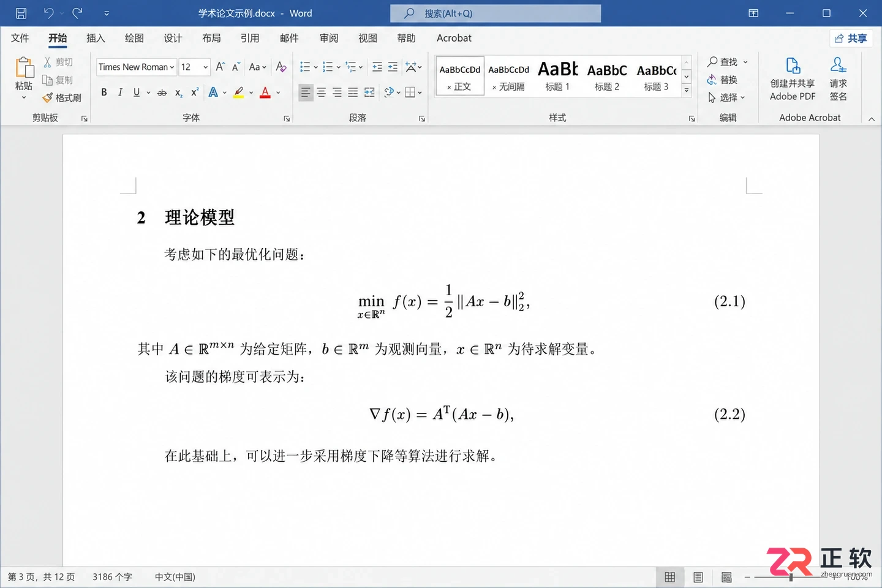Toggle Italic formatting
This screenshot has height=588, width=882.
click(x=120, y=92)
